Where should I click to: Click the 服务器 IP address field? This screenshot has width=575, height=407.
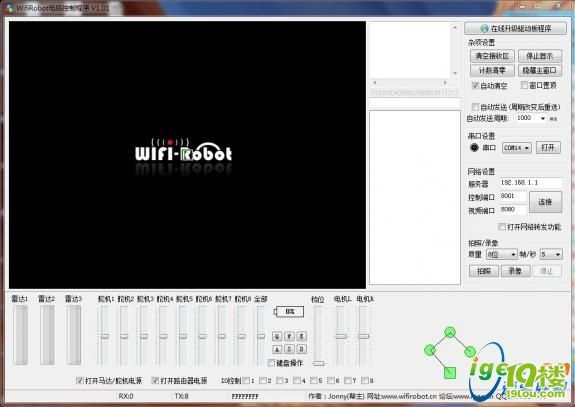pos(531,183)
